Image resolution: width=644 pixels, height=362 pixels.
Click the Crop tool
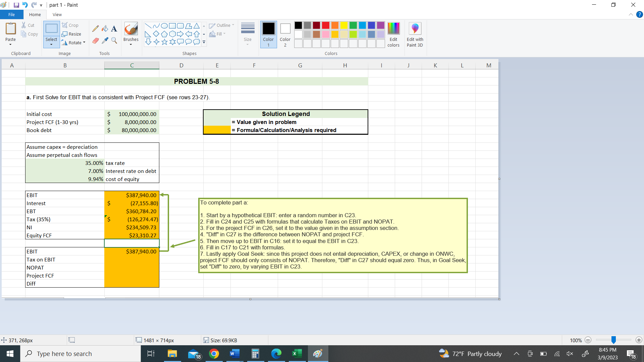[70, 25]
